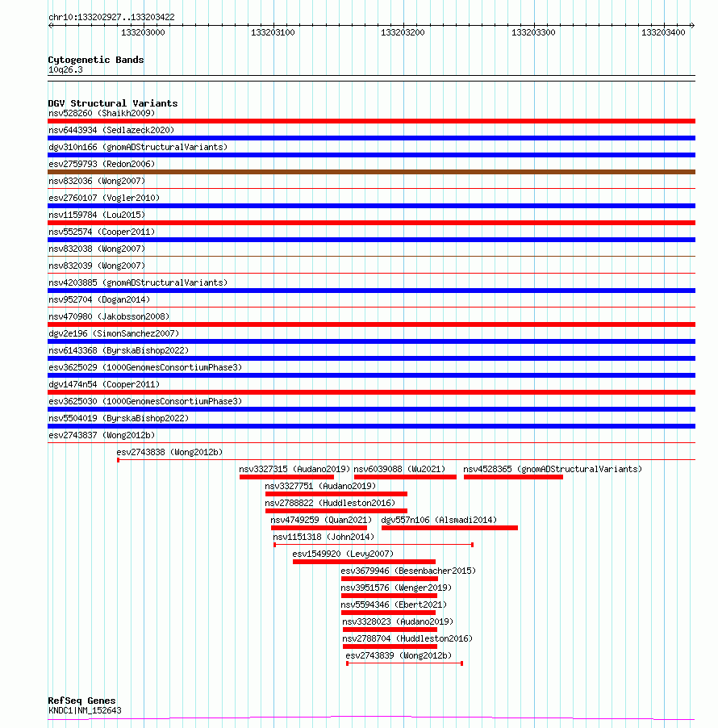The image size is (718, 728).
Task: Click nsv3328023 (Audano2019) variant label
Action: click(x=398, y=621)
